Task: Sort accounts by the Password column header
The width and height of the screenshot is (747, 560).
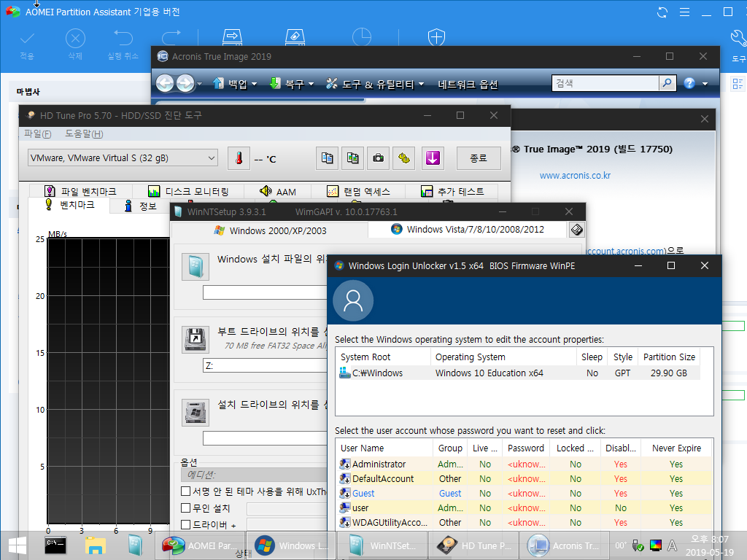Action: pos(525,448)
